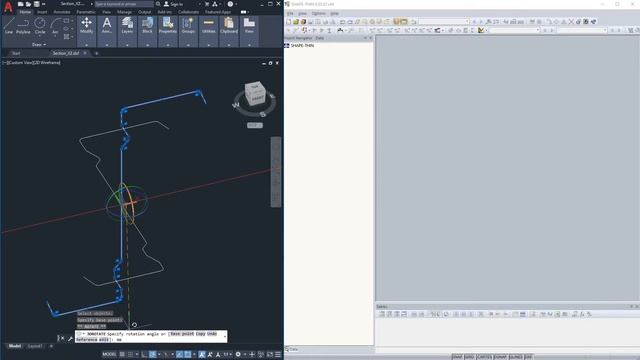This screenshot has width=640, height=360.
Task: Toggle OSNAP in the SHAPE-THIN status bar
Action: 500,357
